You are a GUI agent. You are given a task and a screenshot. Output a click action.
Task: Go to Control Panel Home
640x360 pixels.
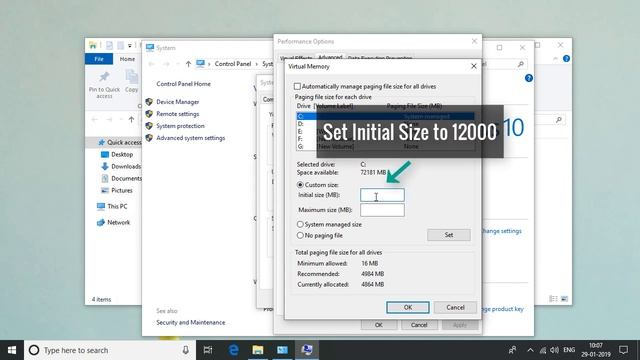pyautogui.click(x=183, y=84)
